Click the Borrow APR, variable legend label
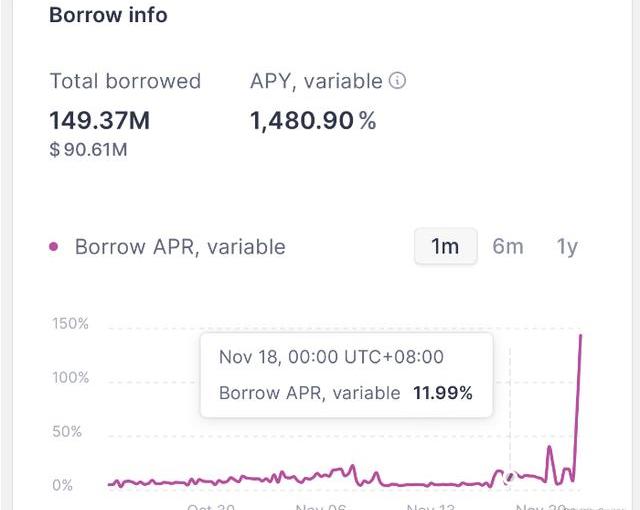This screenshot has width=640, height=510. pyautogui.click(x=180, y=247)
